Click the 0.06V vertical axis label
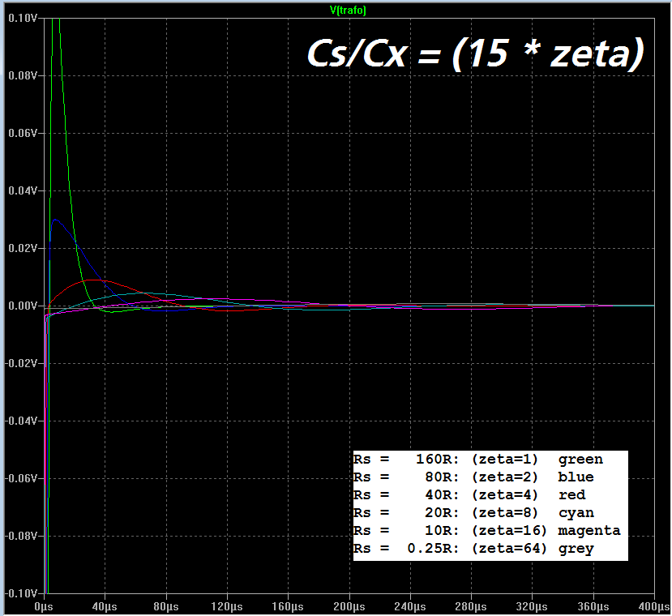Viewport: 672px width, 616px height. pos(23,133)
